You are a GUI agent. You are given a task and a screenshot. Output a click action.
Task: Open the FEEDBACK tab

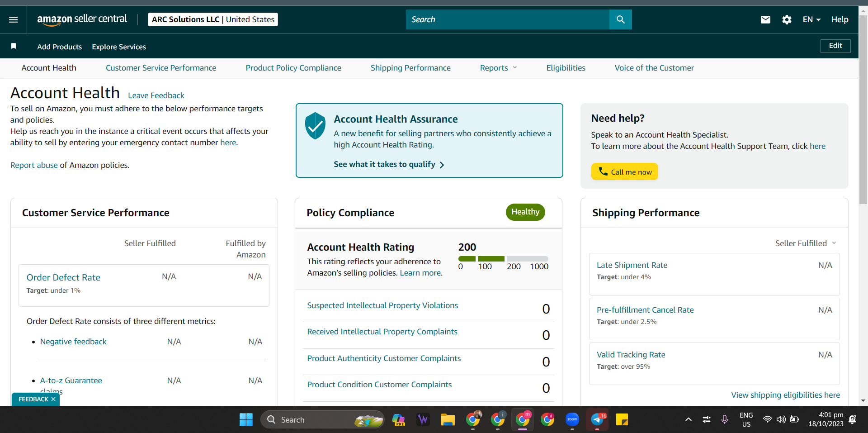pyautogui.click(x=33, y=399)
